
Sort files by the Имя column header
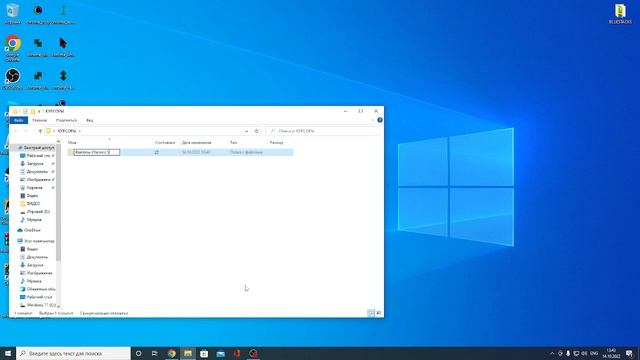point(72,142)
